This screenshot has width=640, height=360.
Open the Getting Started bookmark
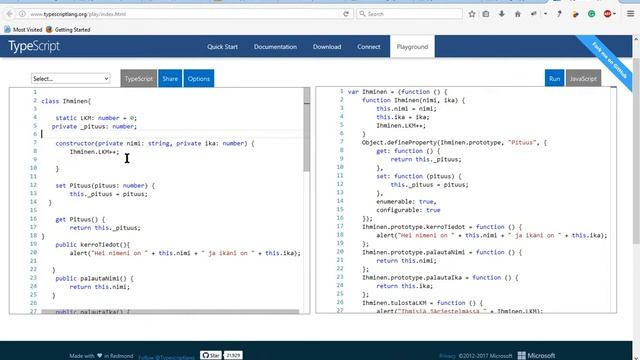pyautogui.click(x=68, y=29)
